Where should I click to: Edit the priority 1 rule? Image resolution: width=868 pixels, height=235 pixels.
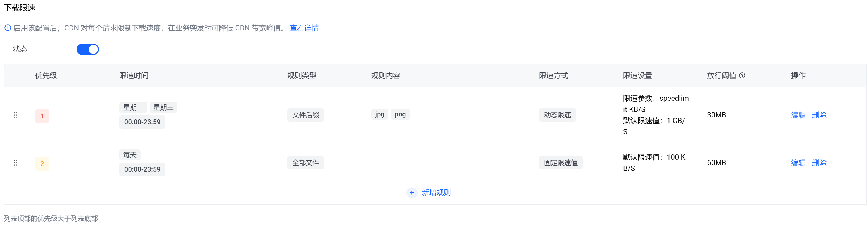pyautogui.click(x=798, y=115)
